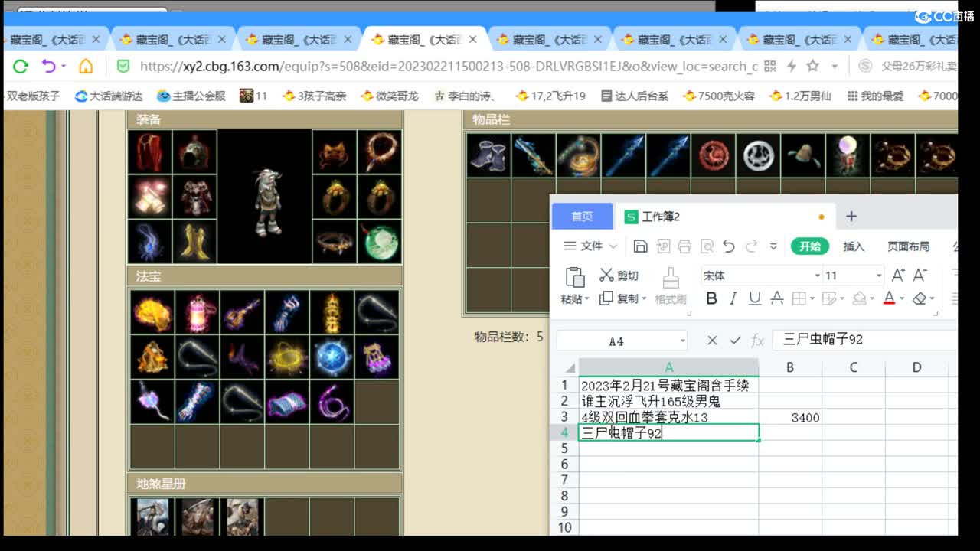This screenshot has height=551, width=980.
Task: Select the white ring item in 物品栏
Action: (757, 155)
